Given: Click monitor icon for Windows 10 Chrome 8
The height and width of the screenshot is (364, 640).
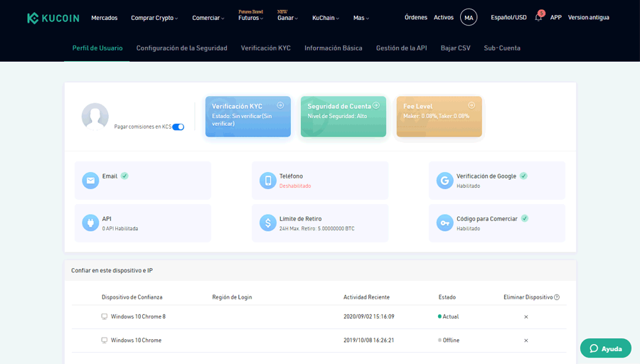Looking at the screenshot, I should pos(105,316).
